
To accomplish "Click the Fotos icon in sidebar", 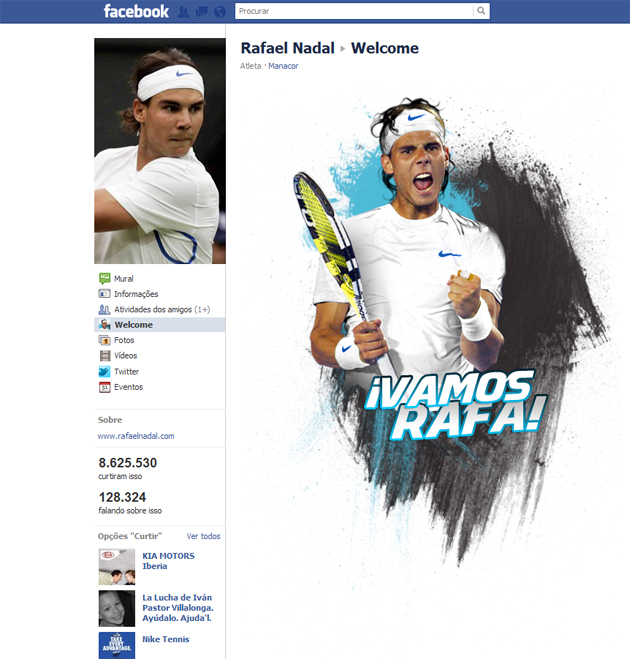I will [x=104, y=340].
